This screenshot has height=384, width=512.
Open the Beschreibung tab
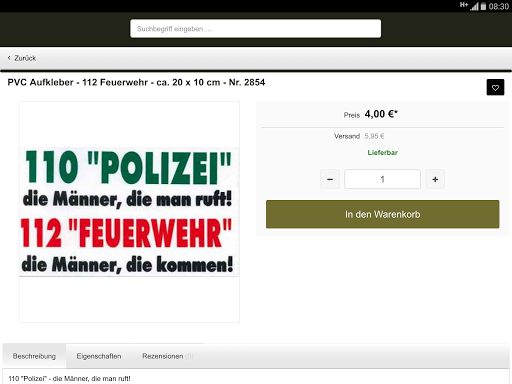[x=34, y=356]
